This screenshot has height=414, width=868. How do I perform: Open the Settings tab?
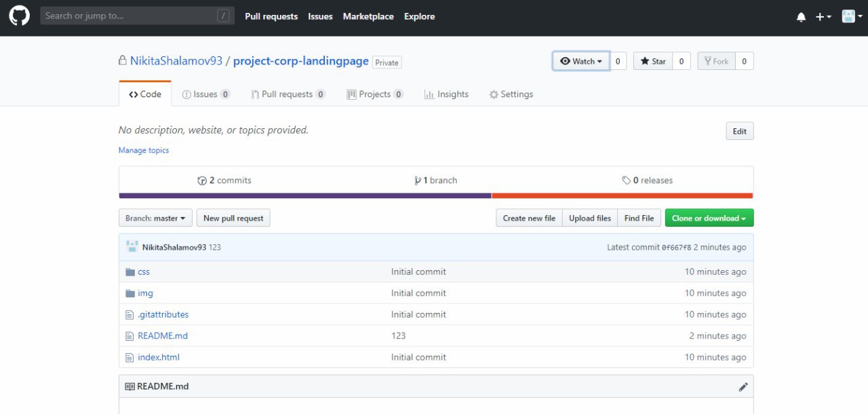click(511, 94)
